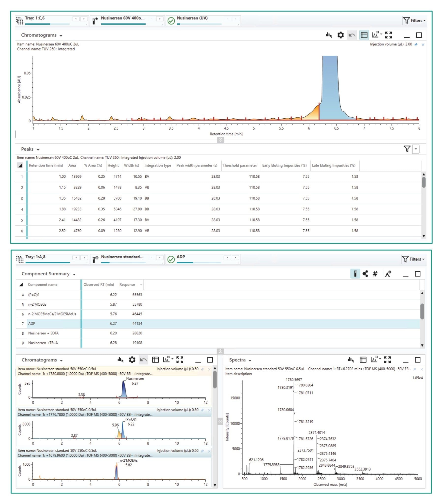
Task: Click Observed RT (min) column header
Action: point(99,284)
